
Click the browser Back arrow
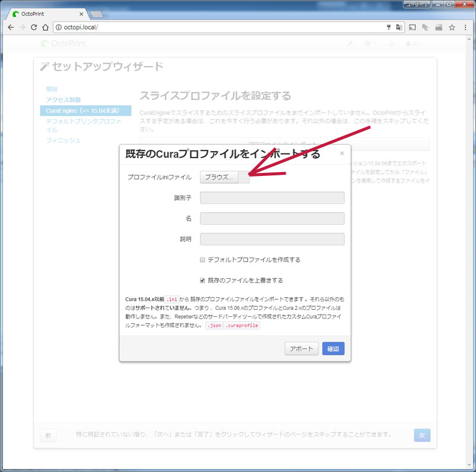(x=11, y=27)
